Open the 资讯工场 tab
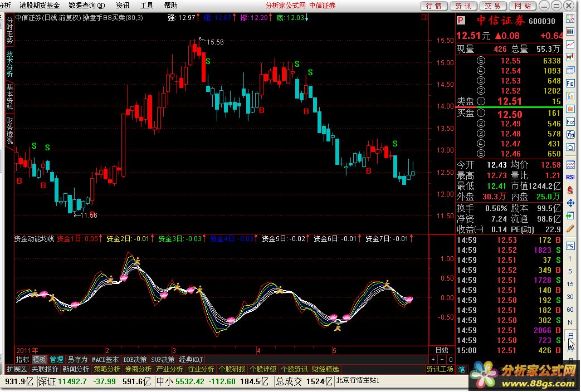Screen dimensions: 581x392 click(x=440, y=369)
